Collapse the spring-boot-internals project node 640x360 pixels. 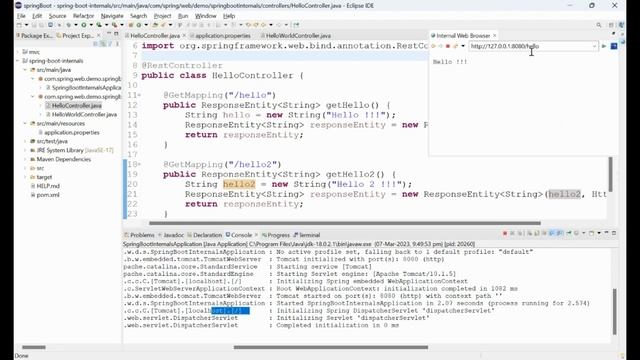pos(18,61)
